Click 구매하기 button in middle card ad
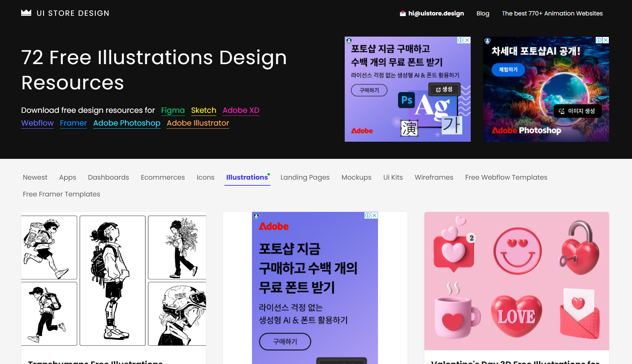This screenshot has height=364, width=632. coord(285,342)
